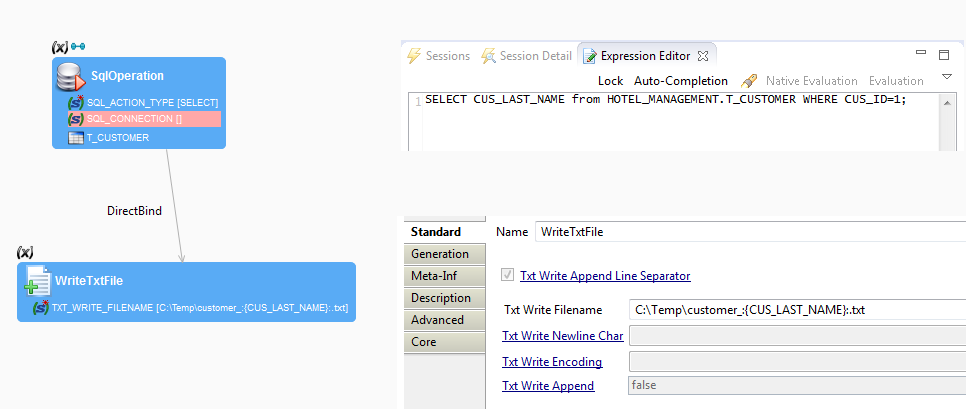Screen dimensions: 966x409
Task: Click the link icon above SqlOperation
Action: [78, 47]
